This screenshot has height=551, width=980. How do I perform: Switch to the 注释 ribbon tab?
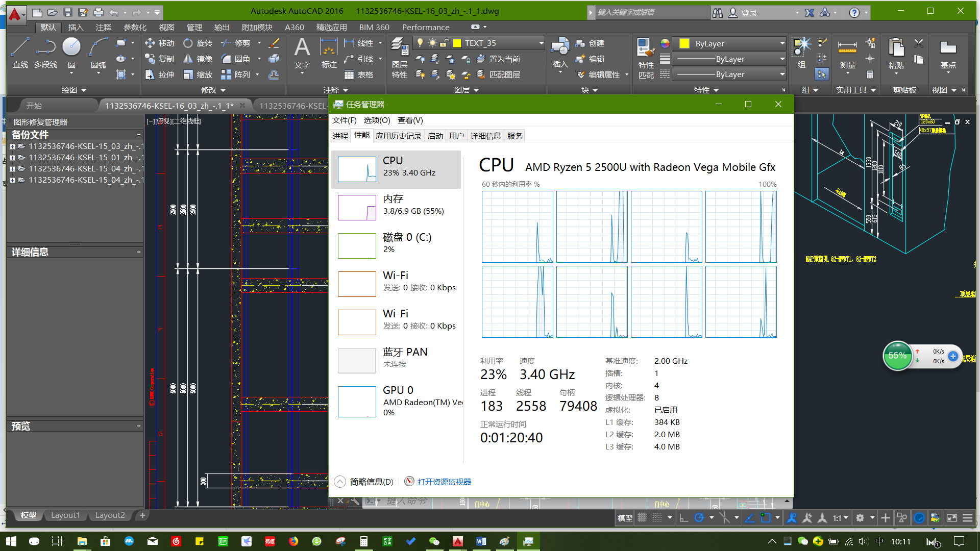103,27
